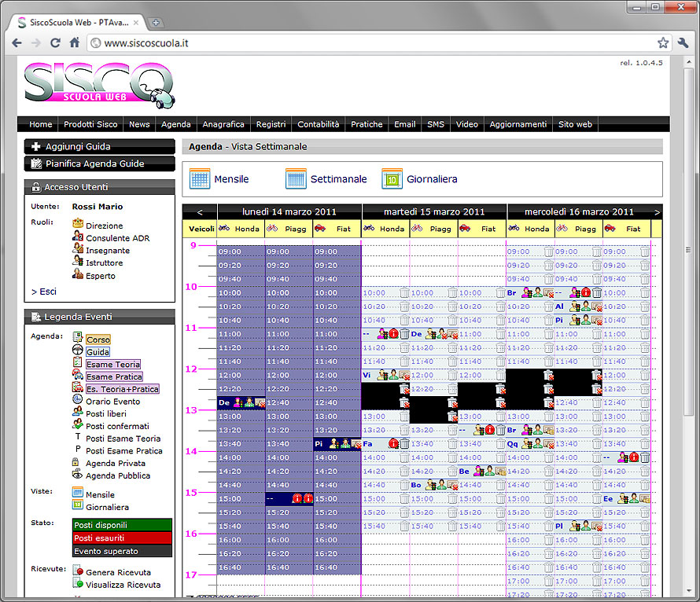700x602 pixels.
Task: Click the Visualizza Ricevuta icon
Action: coord(78,585)
